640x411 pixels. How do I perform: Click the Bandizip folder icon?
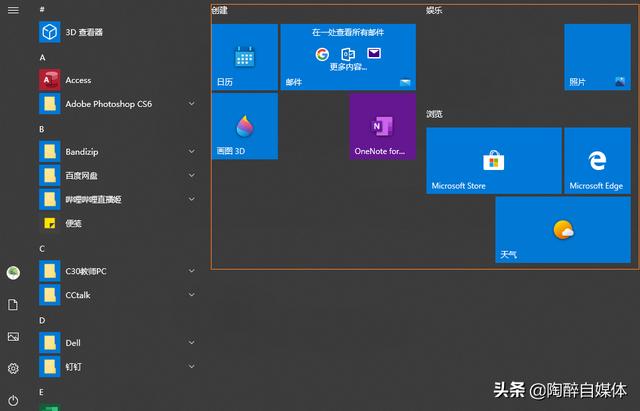pos(49,151)
